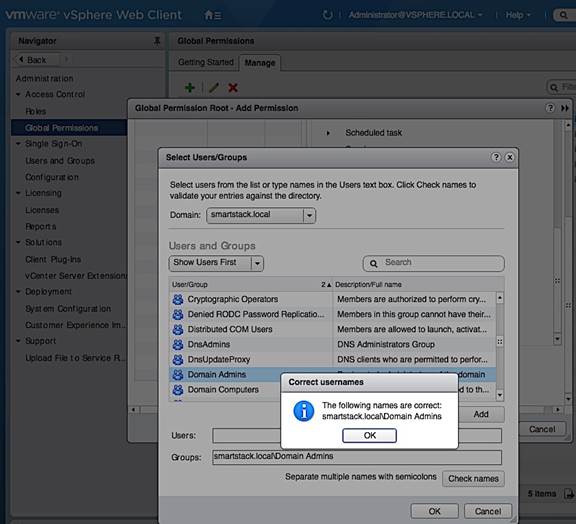This screenshot has width=576, height=524.
Task: Click the Domain Computers group icon
Action: [178, 390]
